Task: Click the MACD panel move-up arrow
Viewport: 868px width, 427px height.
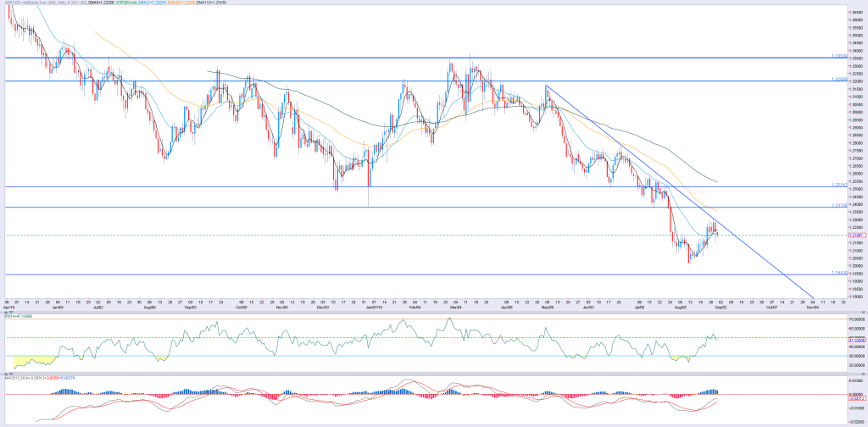Action: pyautogui.click(x=6, y=374)
